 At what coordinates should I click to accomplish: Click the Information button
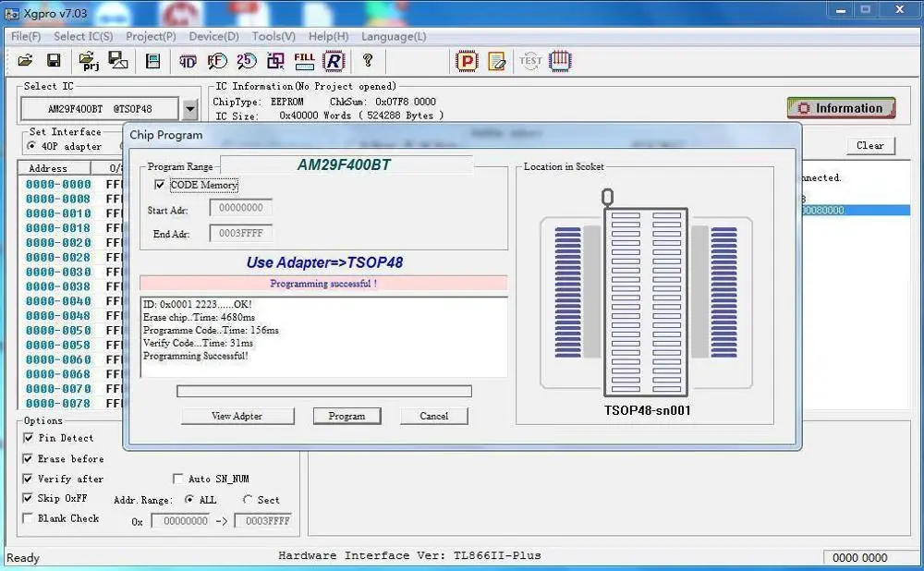pos(841,108)
